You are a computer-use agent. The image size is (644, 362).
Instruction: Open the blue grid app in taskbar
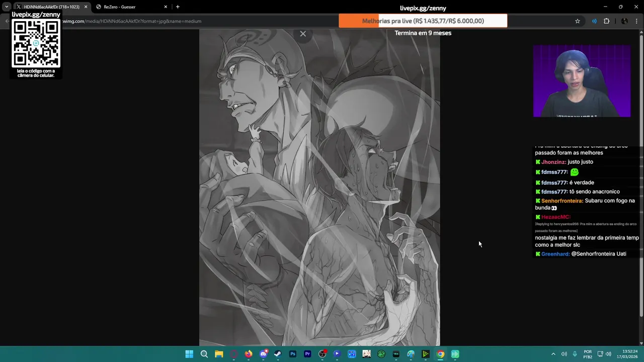(x=352, y=354)
